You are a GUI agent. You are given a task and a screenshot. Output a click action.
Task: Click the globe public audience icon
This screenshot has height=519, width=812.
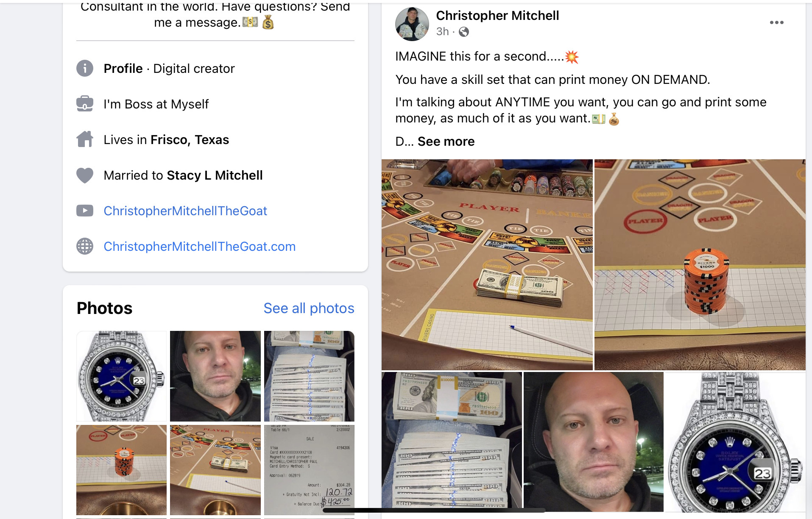(464, 32)
